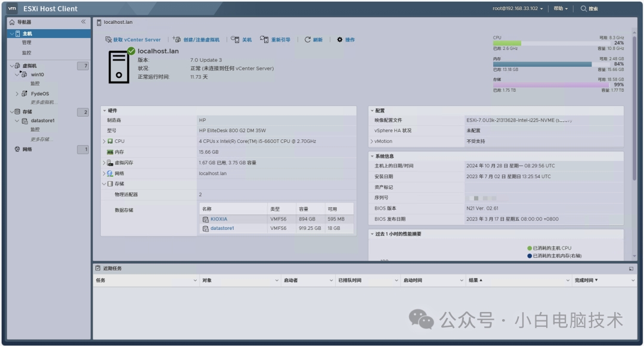
Task: Click the vm logo in header
Action: coord(12,8)
